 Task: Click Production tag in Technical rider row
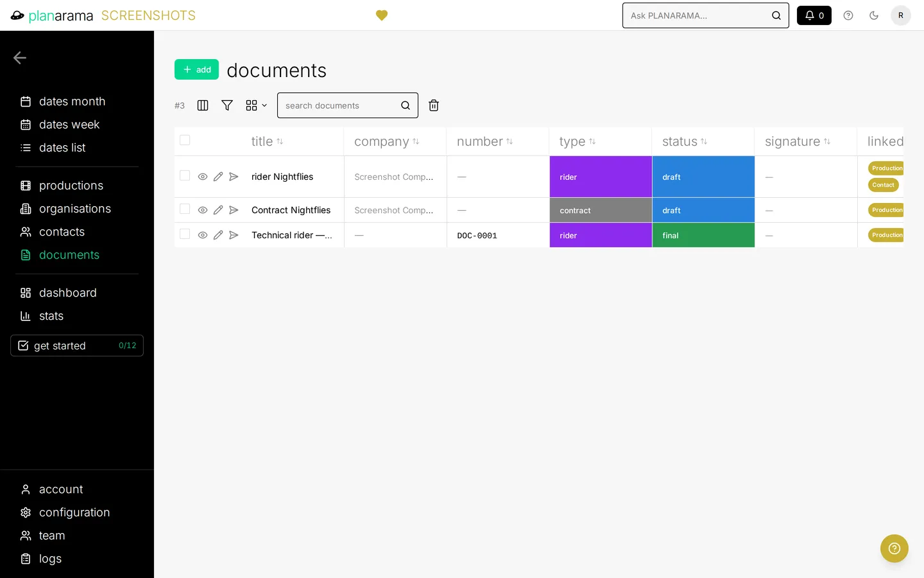886,235
